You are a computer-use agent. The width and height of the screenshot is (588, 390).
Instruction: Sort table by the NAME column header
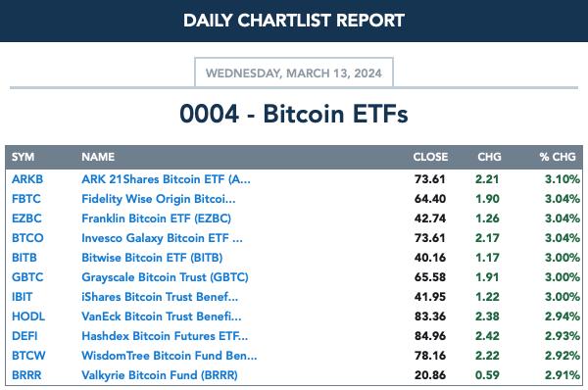point(98,157)
